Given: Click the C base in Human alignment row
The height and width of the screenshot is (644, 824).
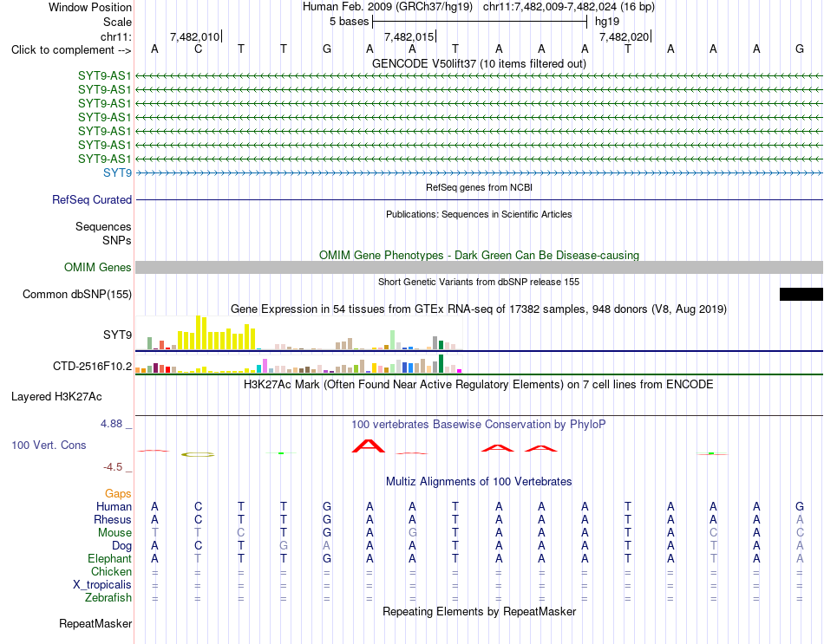Looking at the screenshot, I should [198, 506].
